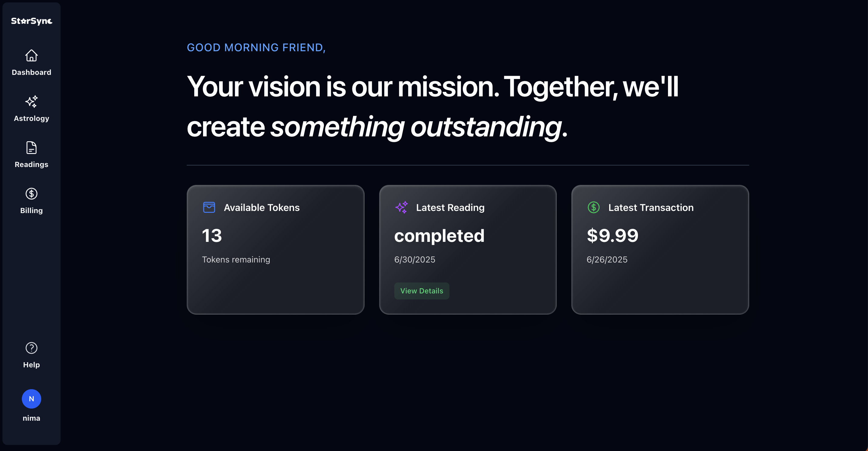
Task: Click the StarSync logo
Action: pos(32,21)
